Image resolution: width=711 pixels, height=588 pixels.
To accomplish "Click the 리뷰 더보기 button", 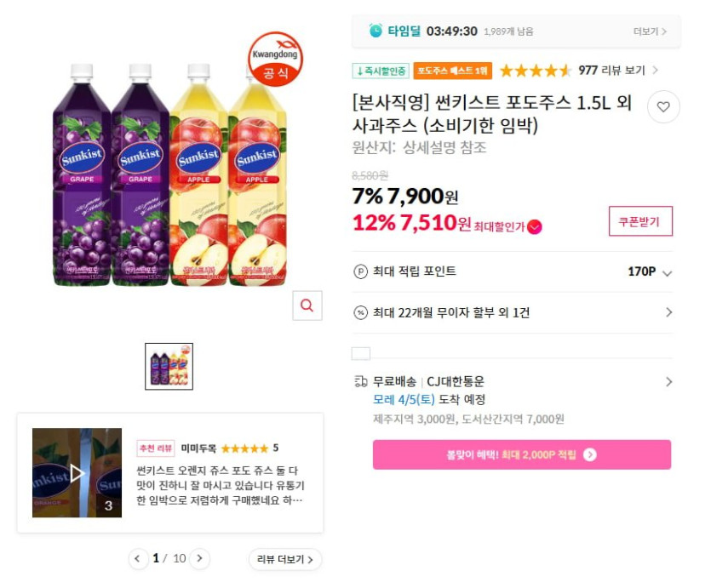I will pyautogui.click(x=285, y=559).
